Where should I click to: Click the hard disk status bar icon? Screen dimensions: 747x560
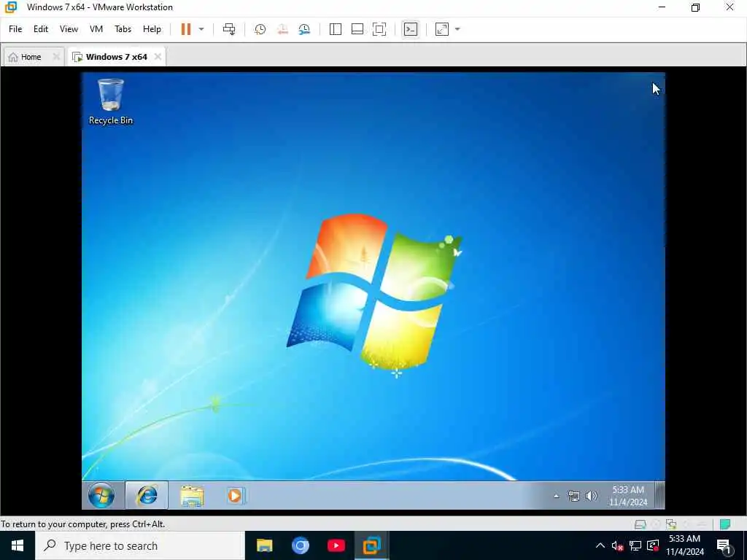coord(640,524)
